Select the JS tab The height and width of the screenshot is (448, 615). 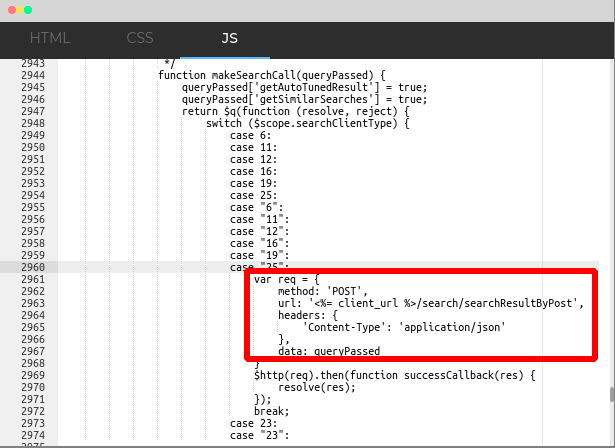229,39
